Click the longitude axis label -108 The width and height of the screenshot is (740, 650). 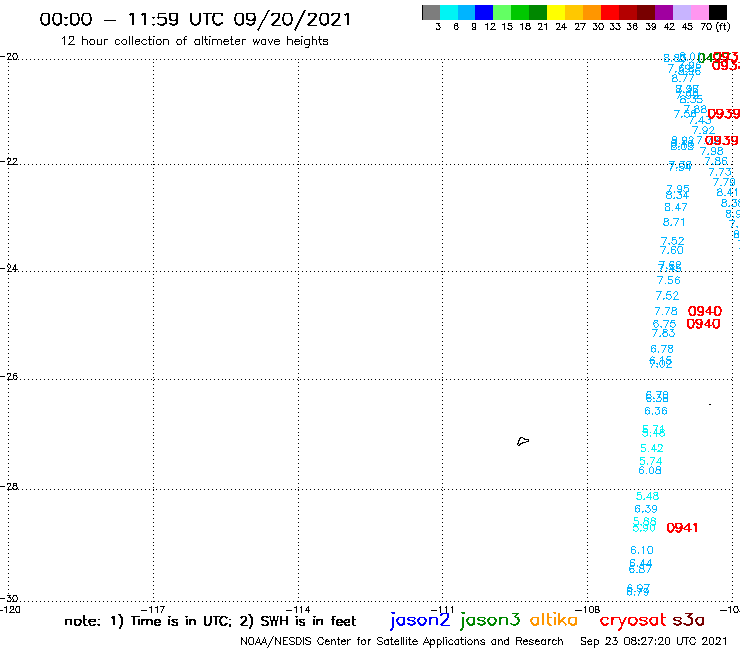point(588,609)
